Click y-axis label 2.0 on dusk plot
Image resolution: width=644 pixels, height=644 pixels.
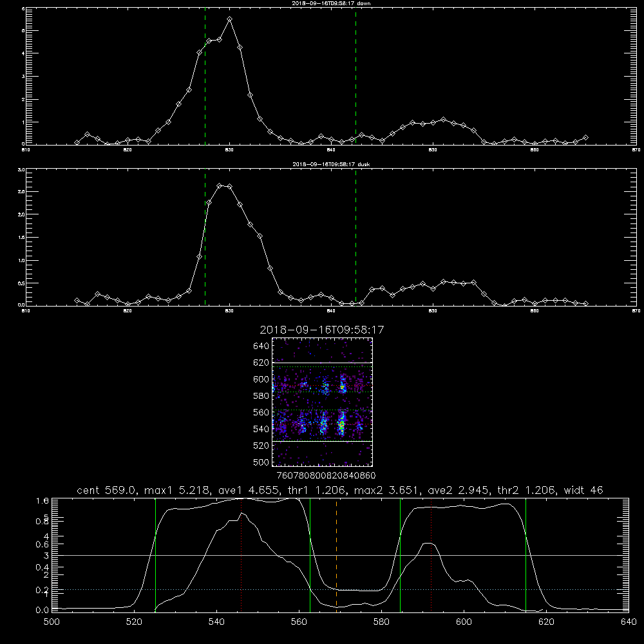coord(21,214)
